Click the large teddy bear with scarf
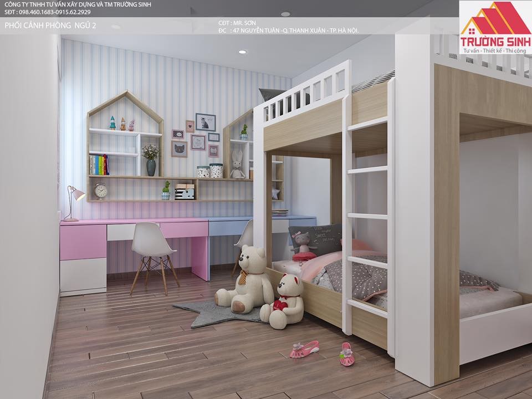Screen dimensions: 532x399 coord(244,279)
